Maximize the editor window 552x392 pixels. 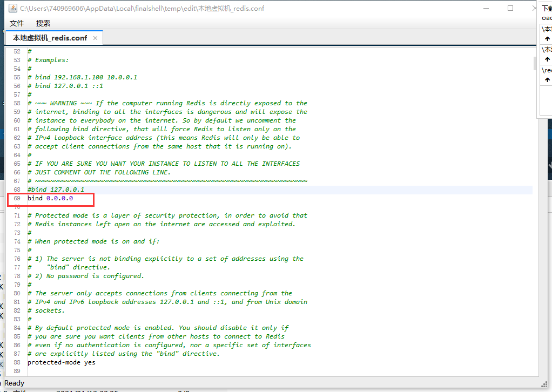point(510,9)
